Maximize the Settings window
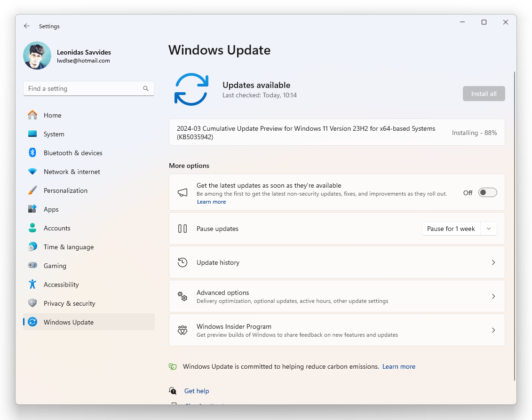 pyautogui.click(x=484, y=22)
